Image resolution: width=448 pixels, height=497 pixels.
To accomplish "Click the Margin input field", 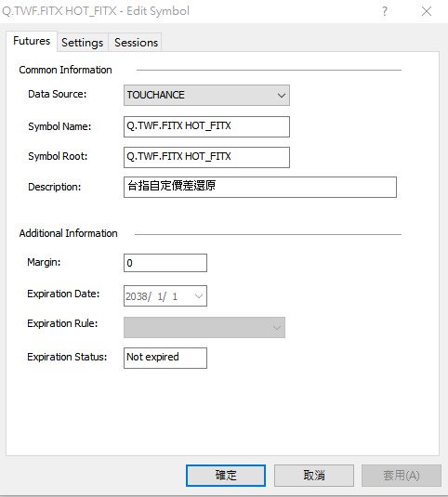I will point(165,263).
